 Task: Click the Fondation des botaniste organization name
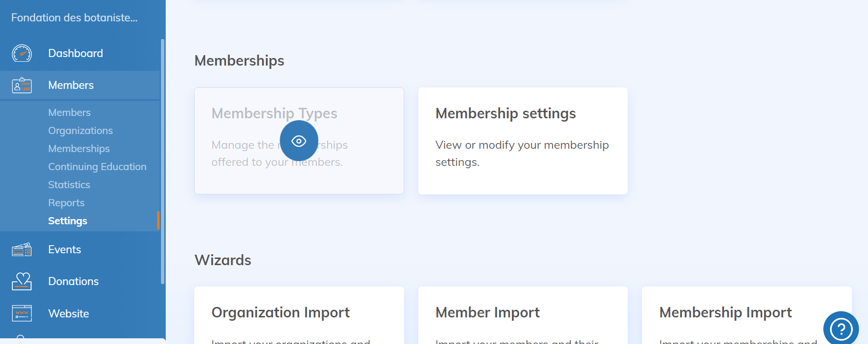(x=75, y=18)
